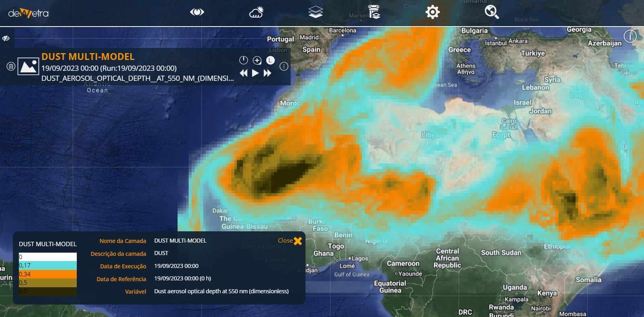644x317 pixels.
Task: Open the column checklist icon in top toolbar
Action: click(374, 12)
